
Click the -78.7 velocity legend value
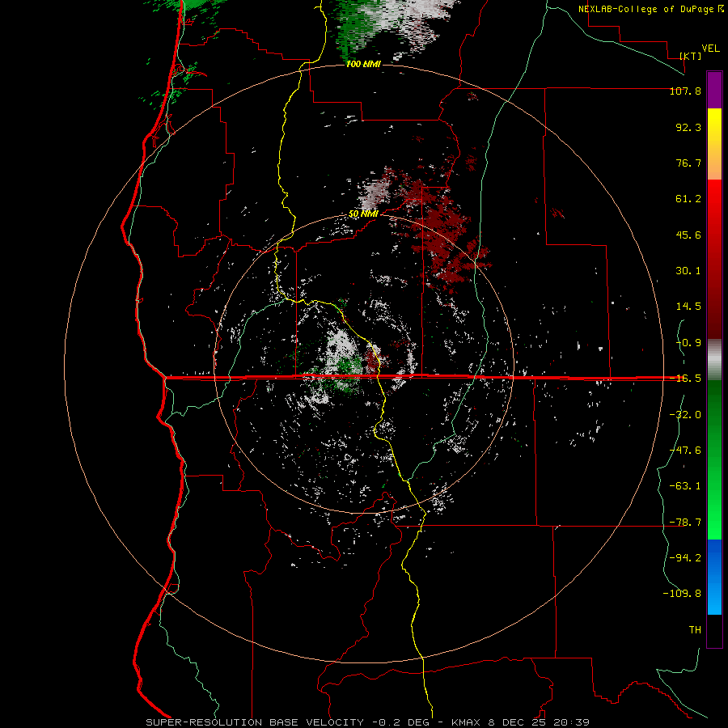point(685,523)
